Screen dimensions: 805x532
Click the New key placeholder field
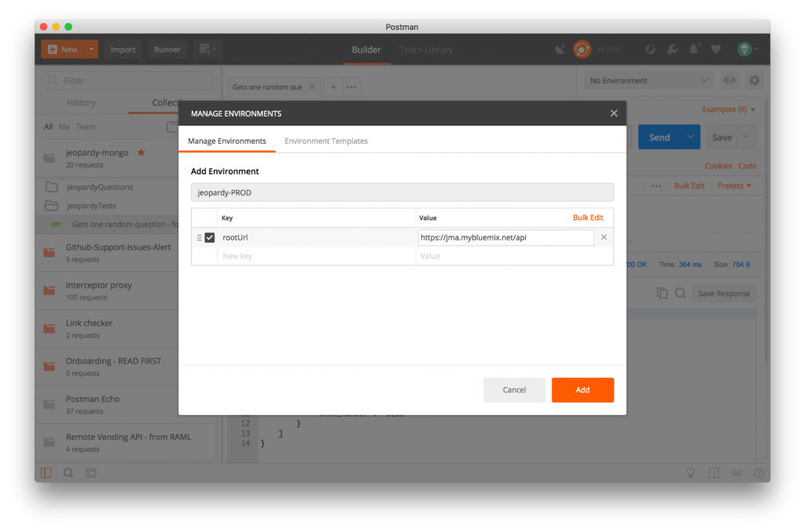[316, 256]
